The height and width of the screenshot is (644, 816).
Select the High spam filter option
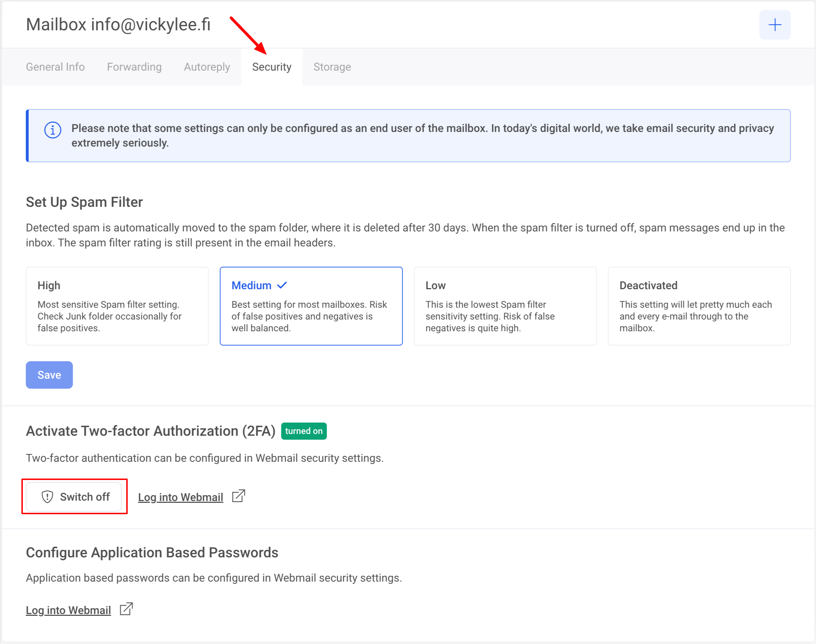tap(117, 306)
